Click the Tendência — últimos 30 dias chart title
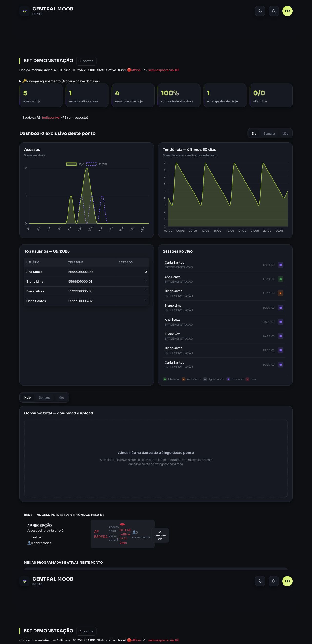Screen dimensions: 312x644 [x=189, y=150]
